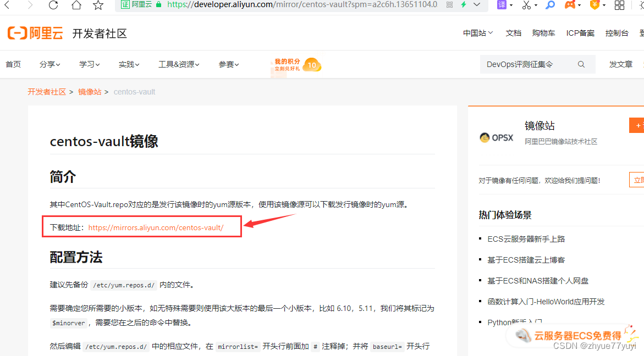Screen dimensions: 644x356
Task: Click the Aliyun logo
Action: (35, 33)
